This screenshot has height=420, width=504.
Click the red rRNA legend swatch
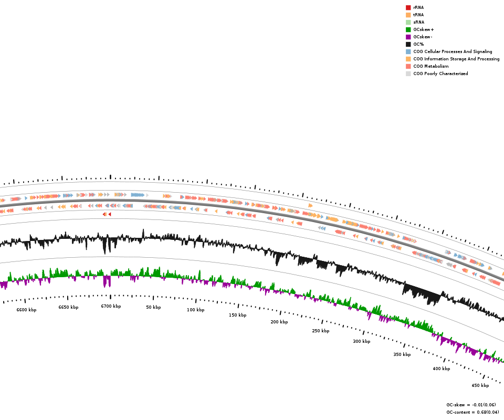click(408, 8)
